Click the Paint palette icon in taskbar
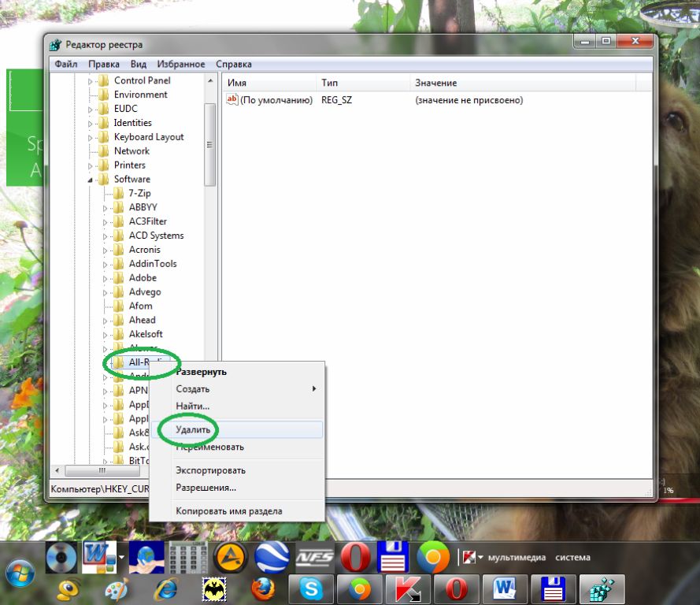 click(x=117, y=588)
